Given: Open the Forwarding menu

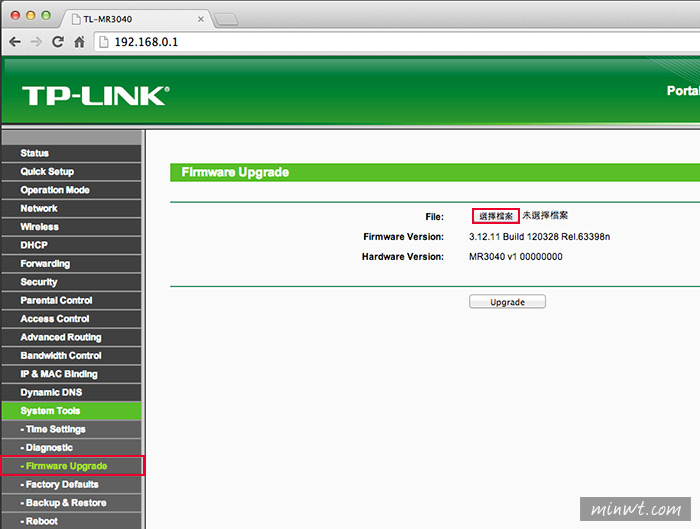Looking at the screenshot, I should (71, 263).
